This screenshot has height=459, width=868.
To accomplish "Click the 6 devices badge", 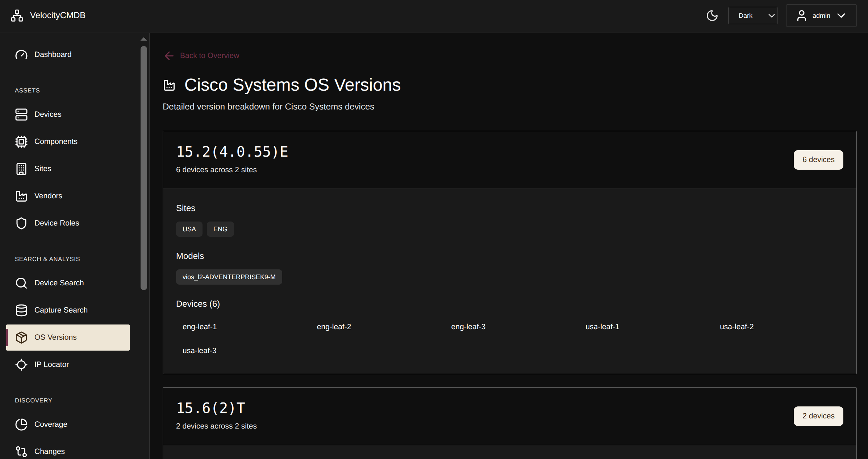I will pos(818,160).
